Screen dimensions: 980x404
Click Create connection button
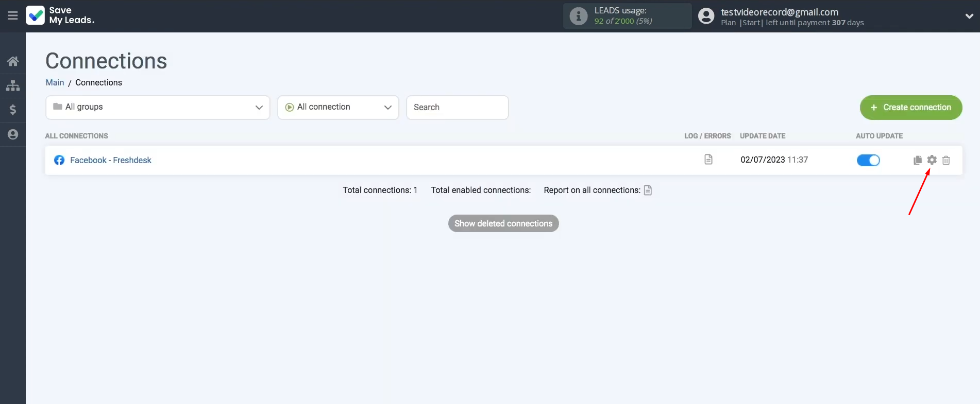click(x=910, y=107)
